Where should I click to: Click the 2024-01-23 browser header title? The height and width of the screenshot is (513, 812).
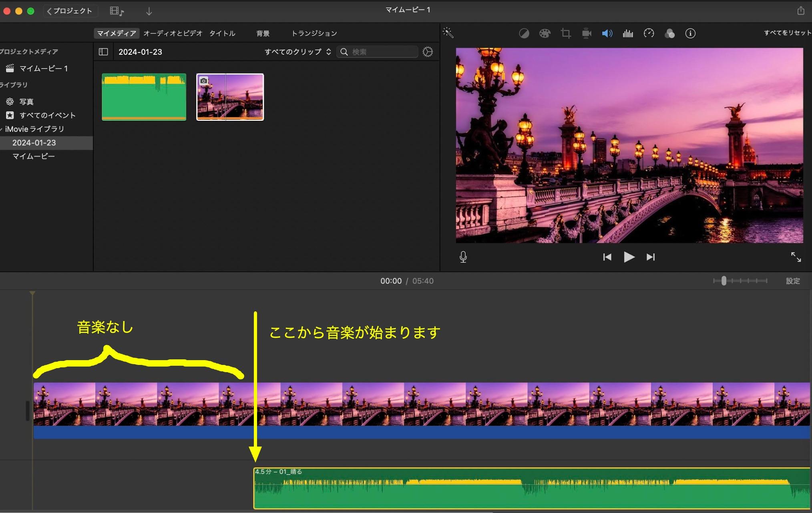(140, 52)
